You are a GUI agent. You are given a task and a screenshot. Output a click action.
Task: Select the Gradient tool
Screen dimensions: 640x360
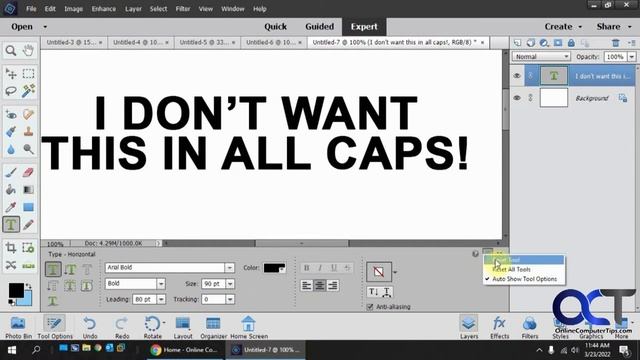tap(28, 190)
